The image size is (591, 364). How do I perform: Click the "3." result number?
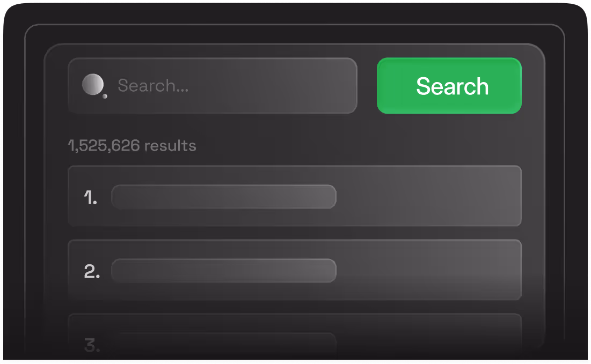(x=92, y=345)
